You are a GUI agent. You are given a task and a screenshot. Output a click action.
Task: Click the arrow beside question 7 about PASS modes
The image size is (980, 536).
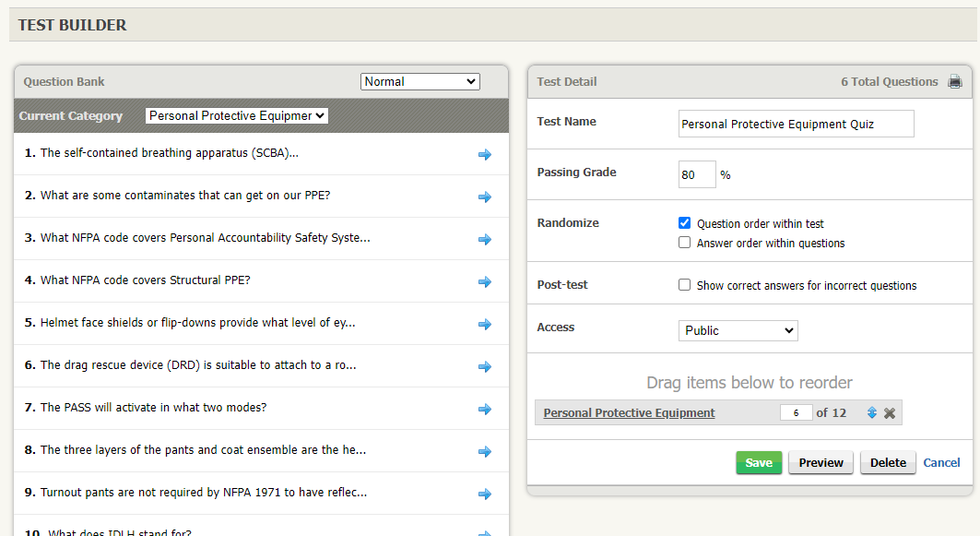[x=485, y=409]
